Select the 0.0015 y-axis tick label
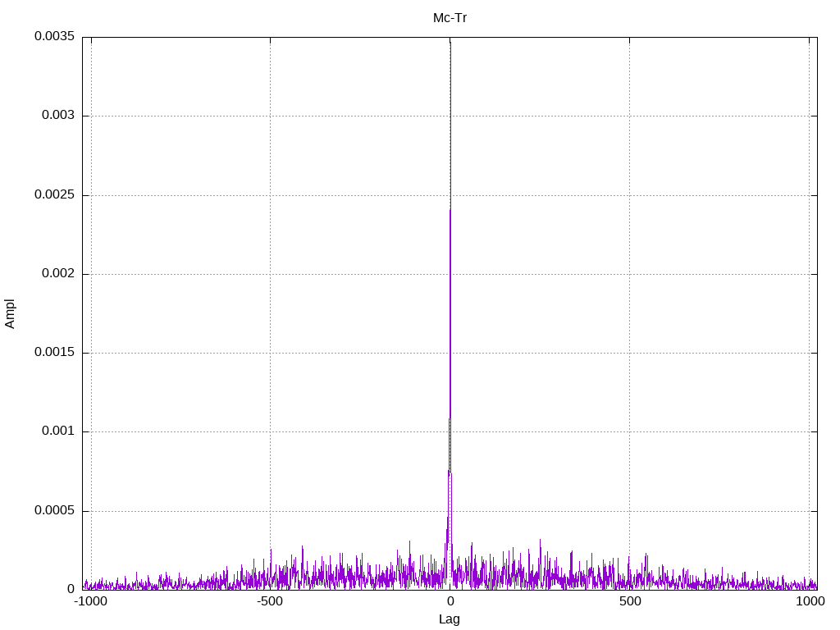 55,353
